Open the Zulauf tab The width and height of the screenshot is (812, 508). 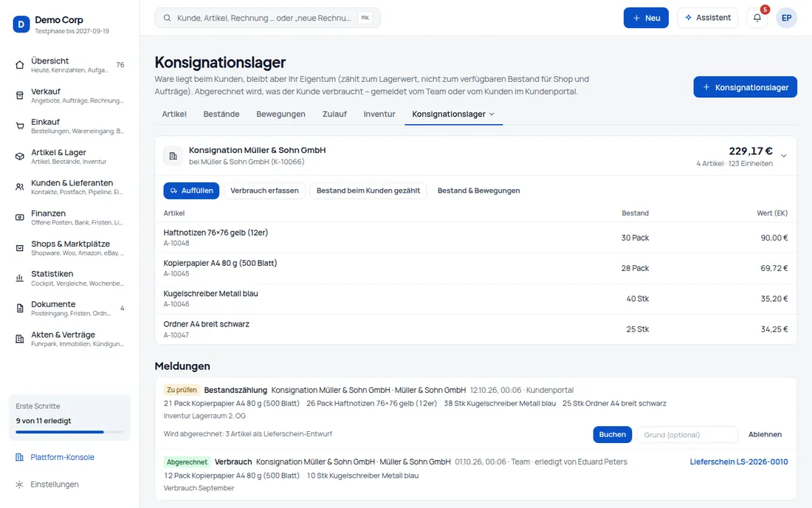point(334,114)
